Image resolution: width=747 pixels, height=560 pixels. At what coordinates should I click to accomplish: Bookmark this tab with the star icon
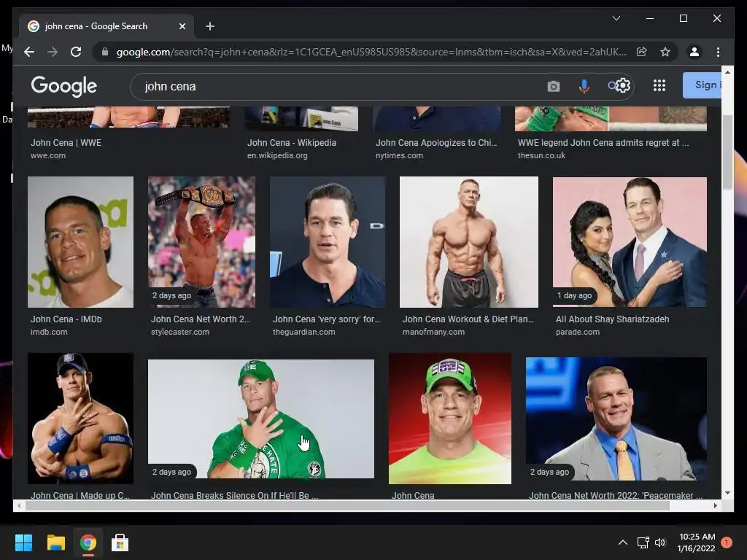tap(665, 52)
